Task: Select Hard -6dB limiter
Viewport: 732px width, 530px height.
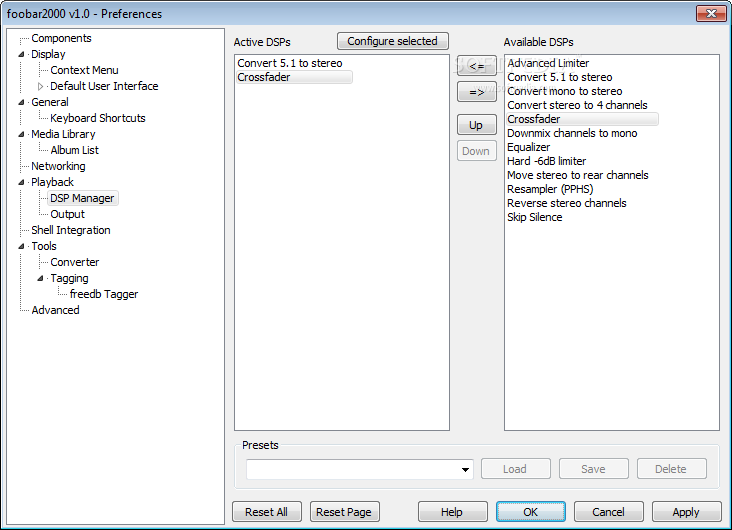Action: click(x=547, y=161)
